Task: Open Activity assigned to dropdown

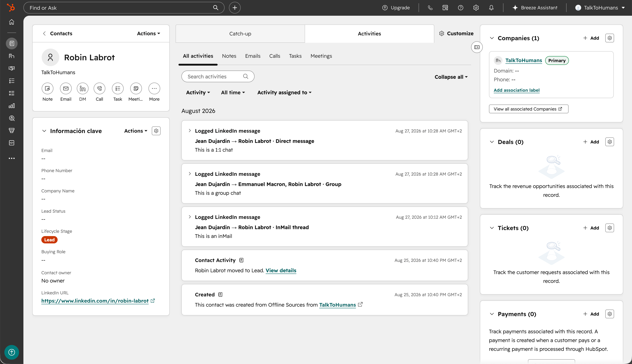Action: click(285, 92)
